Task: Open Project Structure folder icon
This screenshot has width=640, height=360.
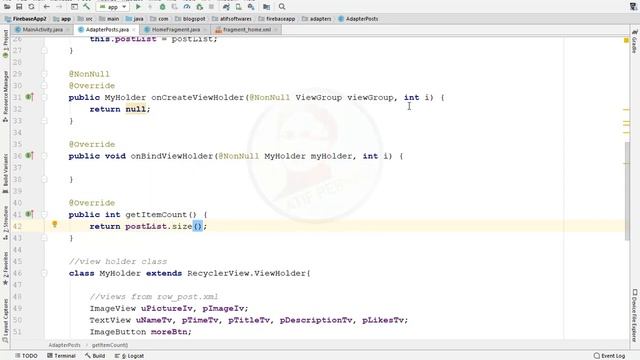Action: 267,7
